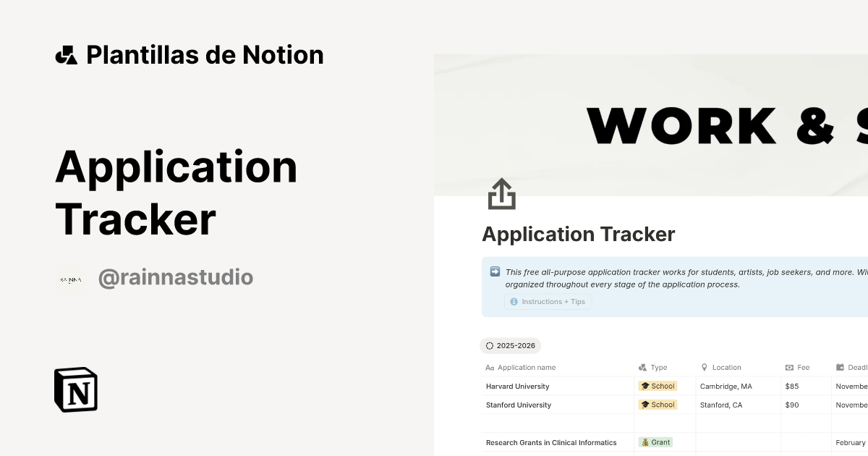This screenshot has width=868, height=456.
Task: Click the card icon next to the Fee header
Action: pyautogui.click(x=788, y=367)
